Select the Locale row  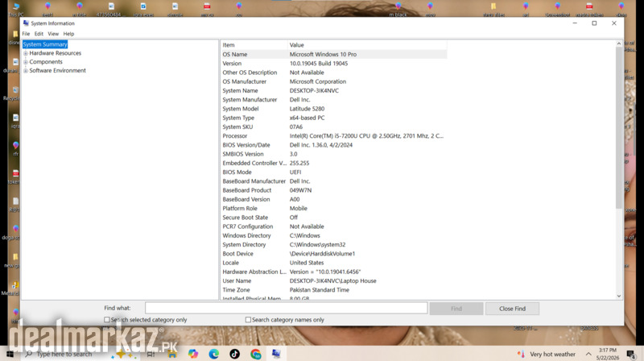[x=333, y=263]
